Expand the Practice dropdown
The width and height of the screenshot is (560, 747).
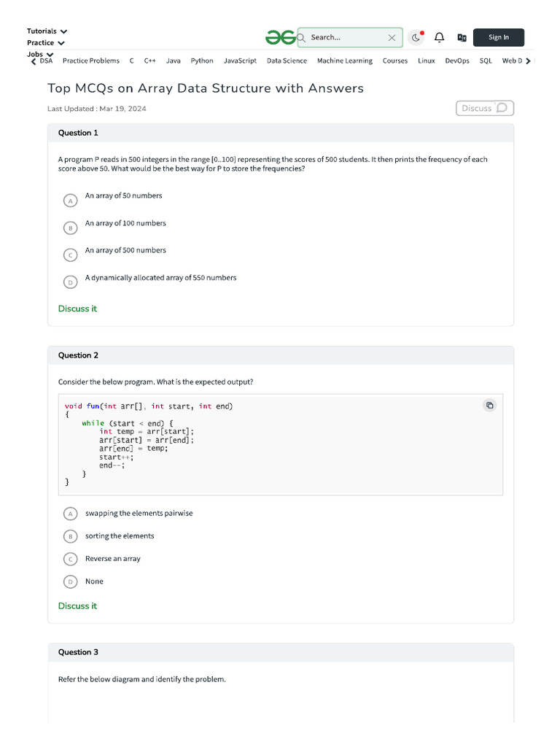pos(45,43)
